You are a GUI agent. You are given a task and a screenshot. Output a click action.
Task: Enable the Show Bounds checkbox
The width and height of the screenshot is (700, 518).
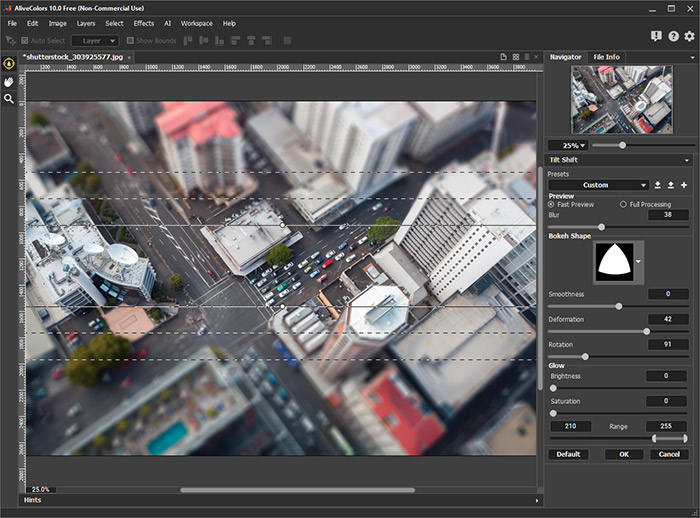pos(130,41)
